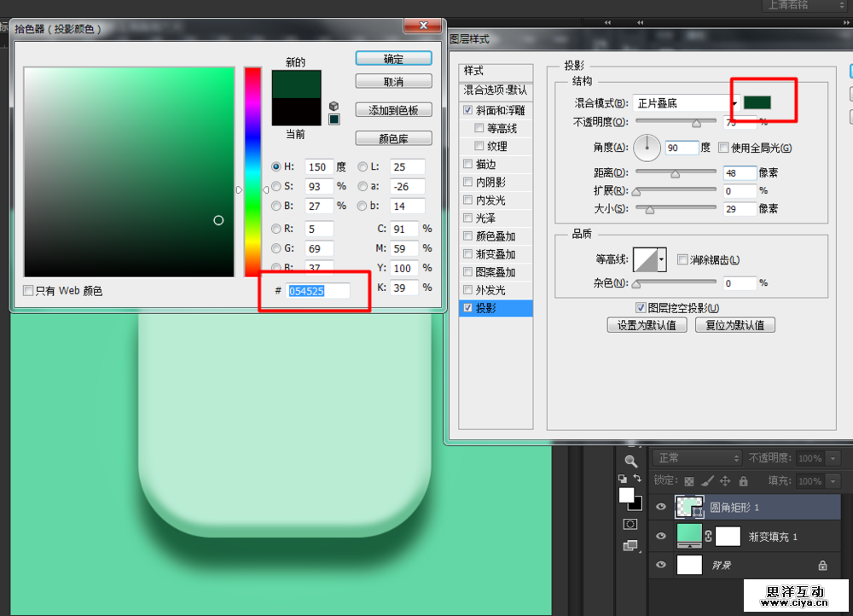853x616 pixels.
Task: Enable the 描边 style checkbox
Action: pos(467,164)
